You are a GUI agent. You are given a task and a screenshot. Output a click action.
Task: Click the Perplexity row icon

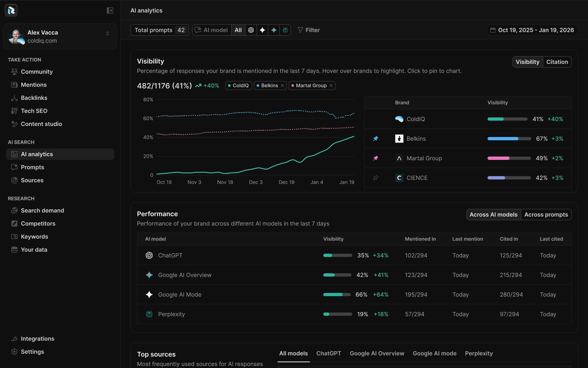pos(149,314)
